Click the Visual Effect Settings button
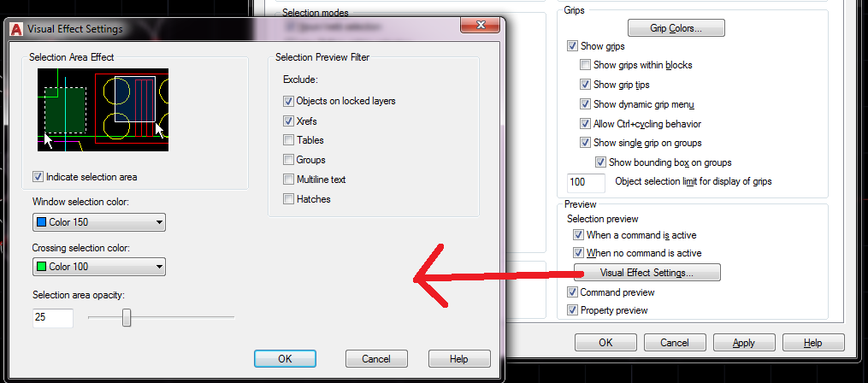 [x=647, y=273]
